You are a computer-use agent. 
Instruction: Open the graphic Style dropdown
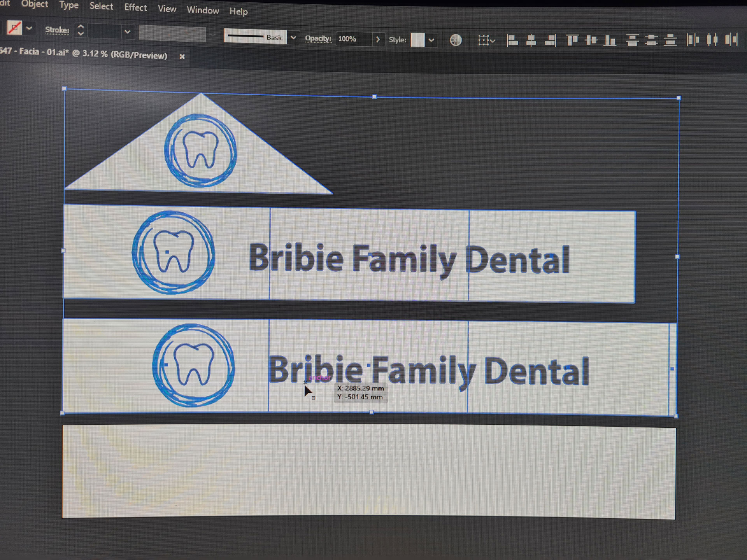click(x=431, y=40)
